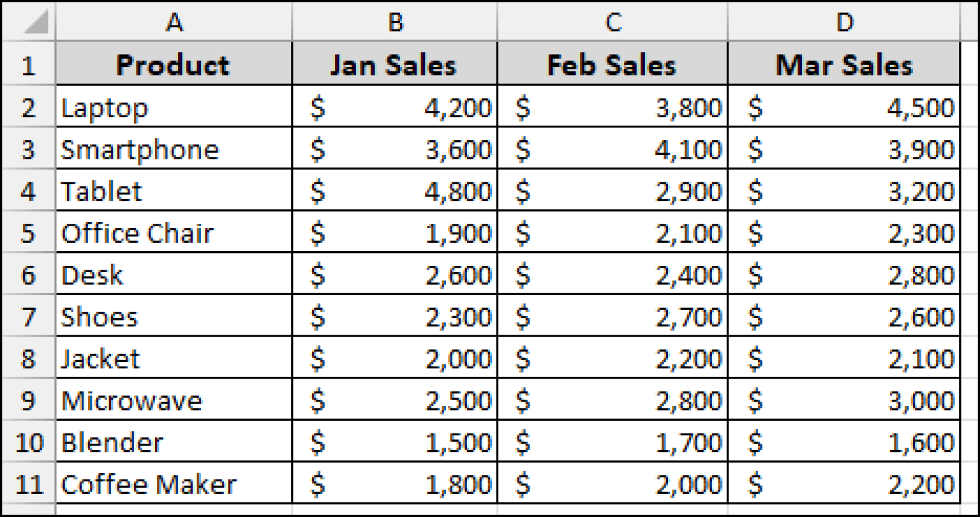This screenshot has height=517, width=980.
Task: Select Microwave's Mar Sales value 3,000
Action: 843,400
